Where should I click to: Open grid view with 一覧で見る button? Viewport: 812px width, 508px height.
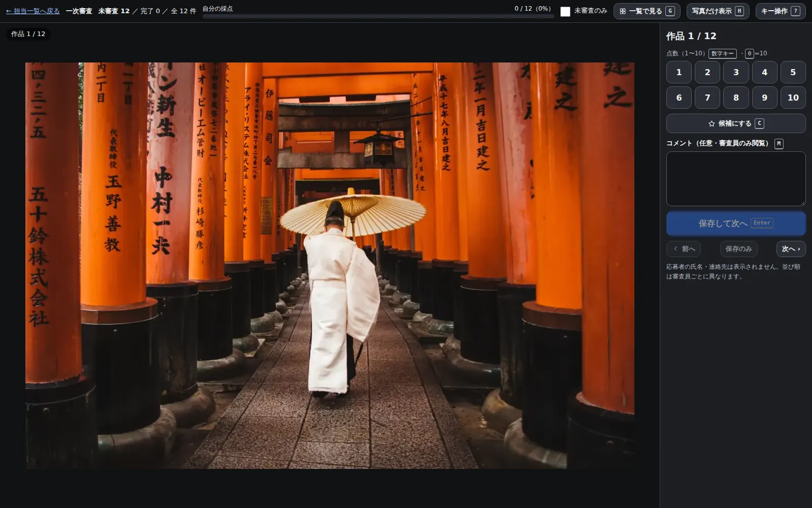point(647,11)
